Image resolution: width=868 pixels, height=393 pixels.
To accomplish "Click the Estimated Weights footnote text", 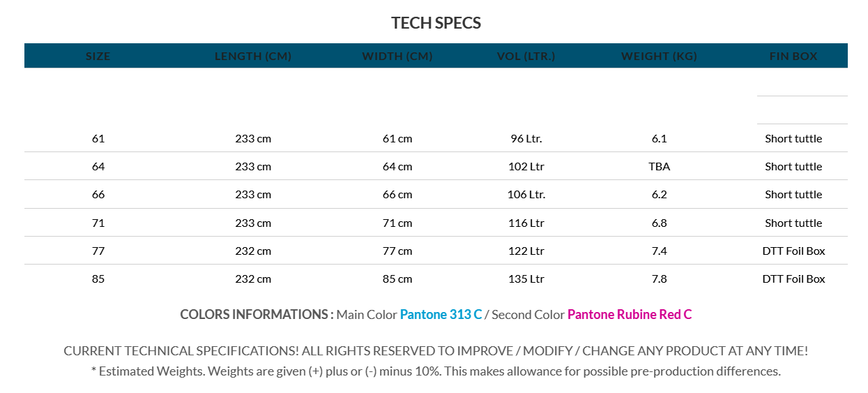I will pos(436,371).
